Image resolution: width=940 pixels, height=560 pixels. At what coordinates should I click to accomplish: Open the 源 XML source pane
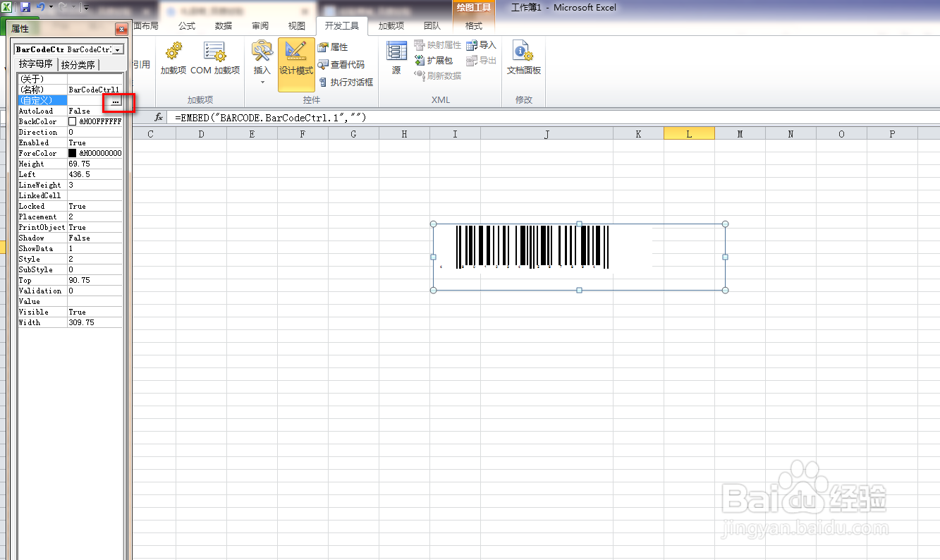tap(396, 58)
